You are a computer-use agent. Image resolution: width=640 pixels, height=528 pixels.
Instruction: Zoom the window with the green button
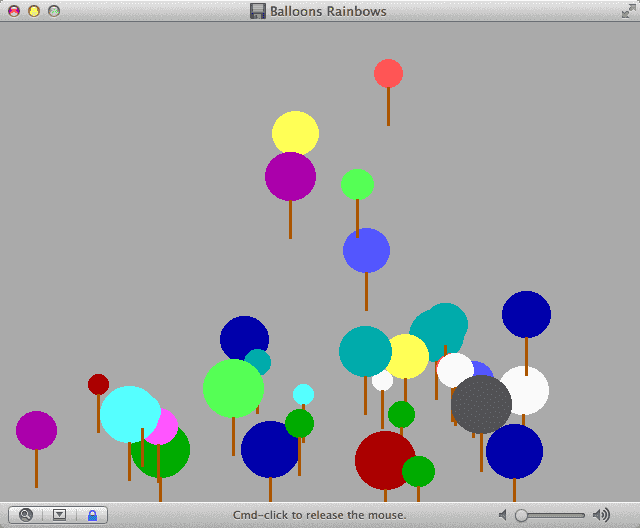pyautogui.click(x=54, y=11)
